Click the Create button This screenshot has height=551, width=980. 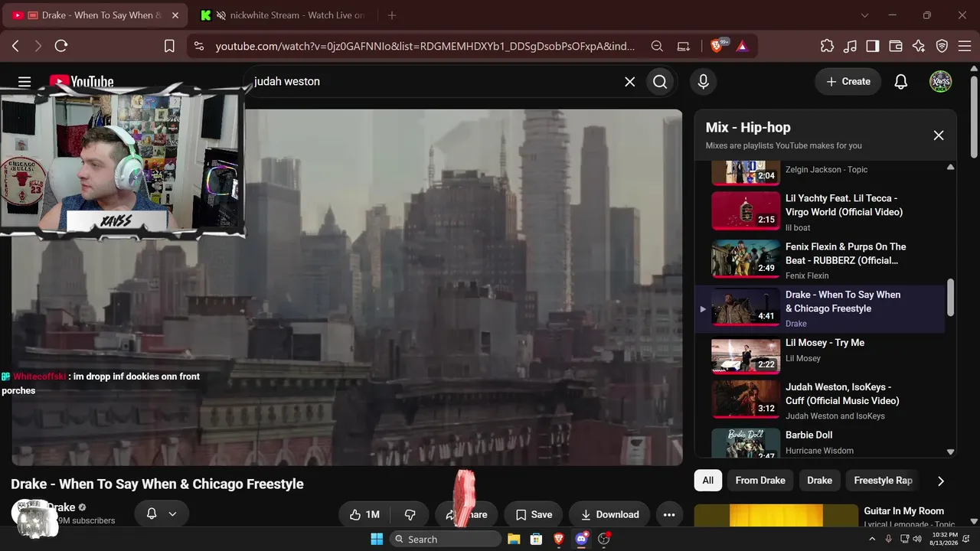(848, 82)
